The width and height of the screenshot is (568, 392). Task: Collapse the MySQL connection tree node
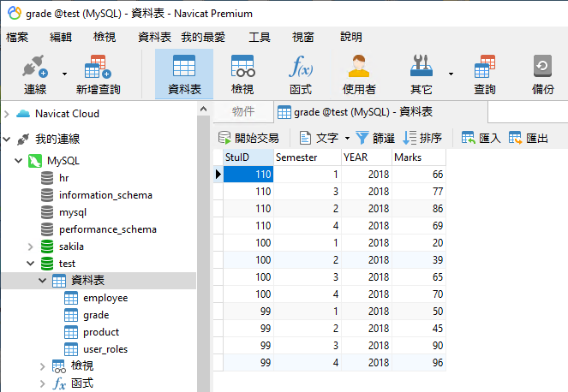18,161
